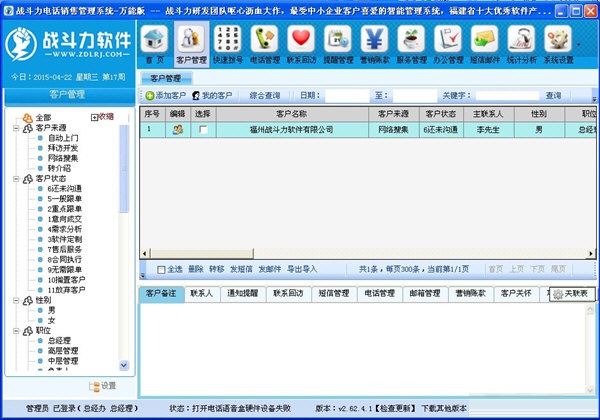Select 6还未沟通 in the tree
This screenshot has height=420, width=600.
click(65, 189)
